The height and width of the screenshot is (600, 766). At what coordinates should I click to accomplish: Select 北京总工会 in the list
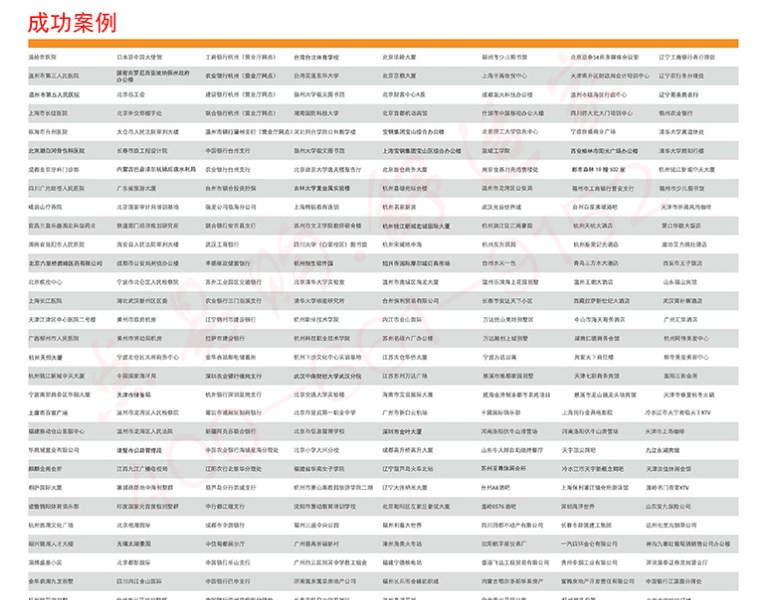click(130, 94)
